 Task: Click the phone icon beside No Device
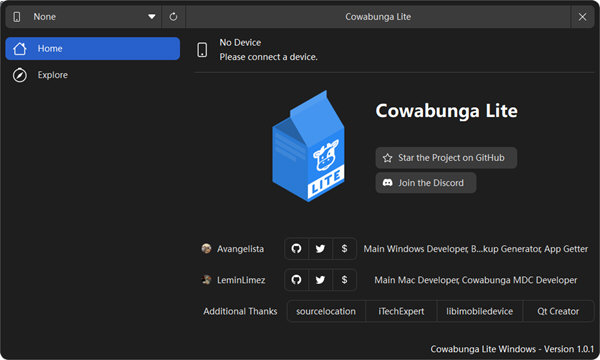click(202, 50)
